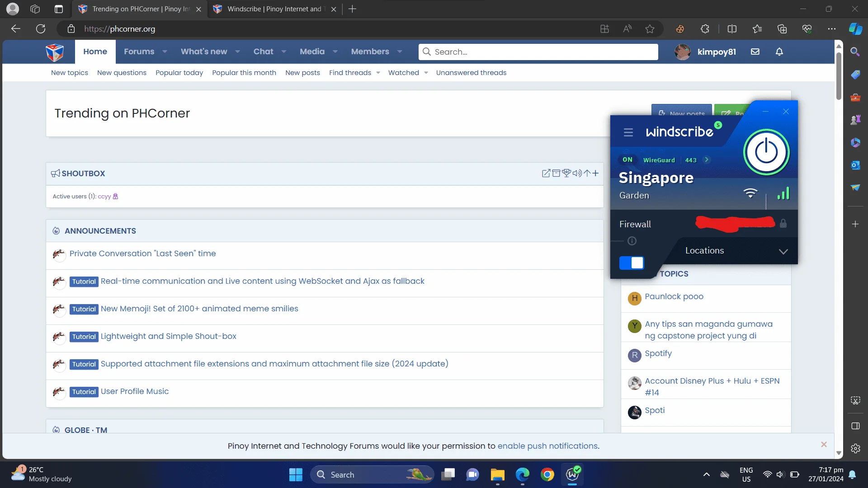Open the alerts bell icon
The height and width of the screenshot is (488, 868).
pyautogui.click(x=779, y=52)
